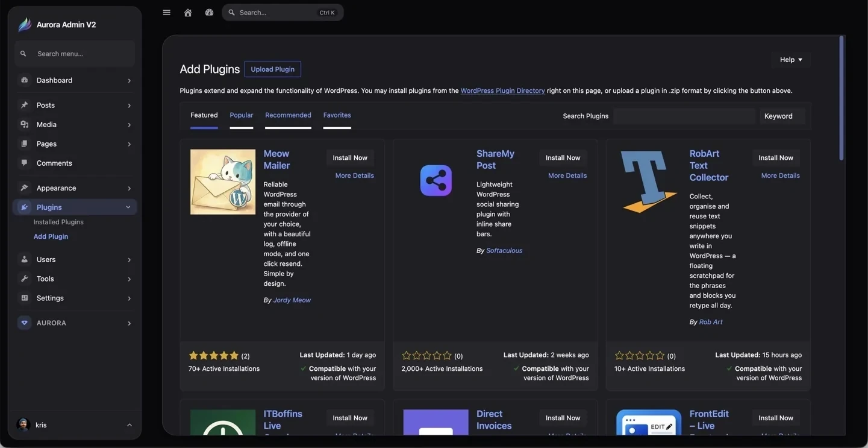868x448 pixels.
Task: Open FrontEdit plugin thumbnail
Action: coord(649,422)
